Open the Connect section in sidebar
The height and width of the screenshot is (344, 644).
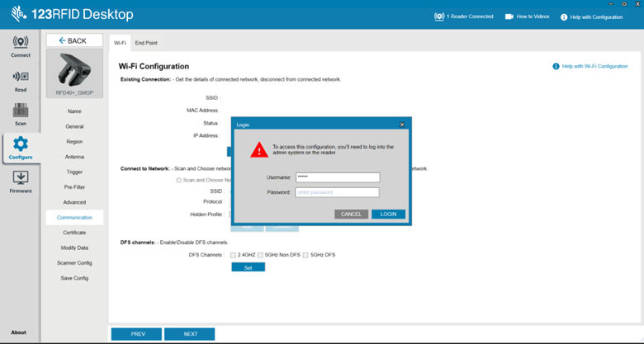click(x=21, y=46)
